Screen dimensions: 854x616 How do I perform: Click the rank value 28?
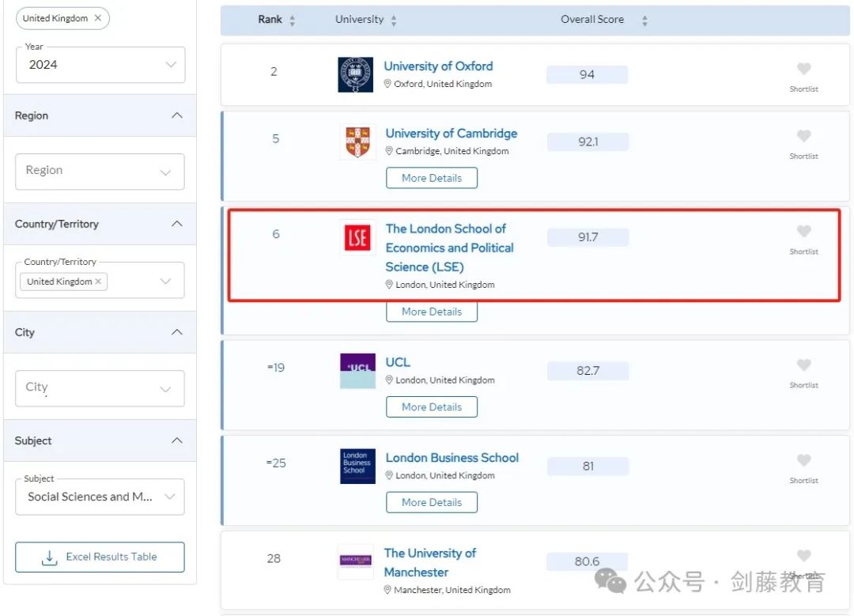point(274,558)
